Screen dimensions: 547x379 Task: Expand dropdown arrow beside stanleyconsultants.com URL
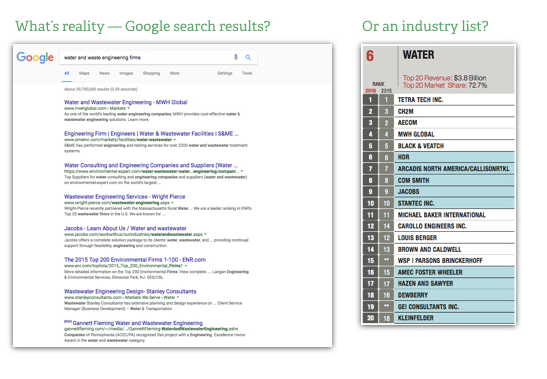click(x=178, y=297)
